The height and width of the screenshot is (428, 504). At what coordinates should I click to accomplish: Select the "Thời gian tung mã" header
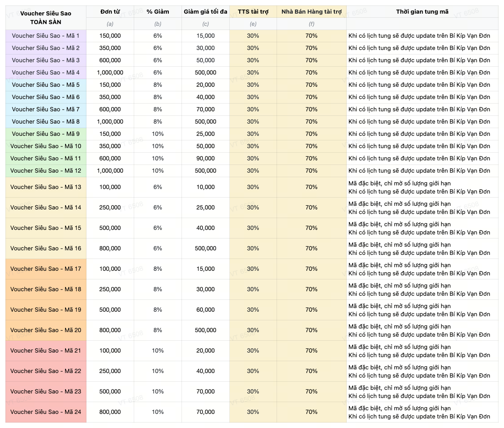pyautogui.click(x=422, y=12)
